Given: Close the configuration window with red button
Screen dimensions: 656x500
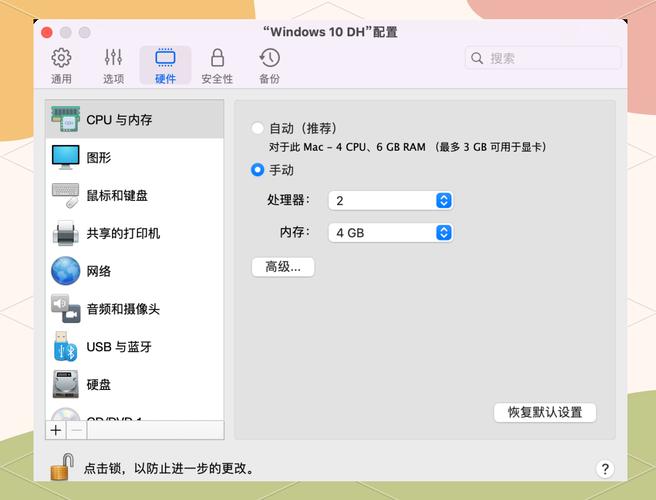Looking at the screenshot, I should [x=47, y=32].
